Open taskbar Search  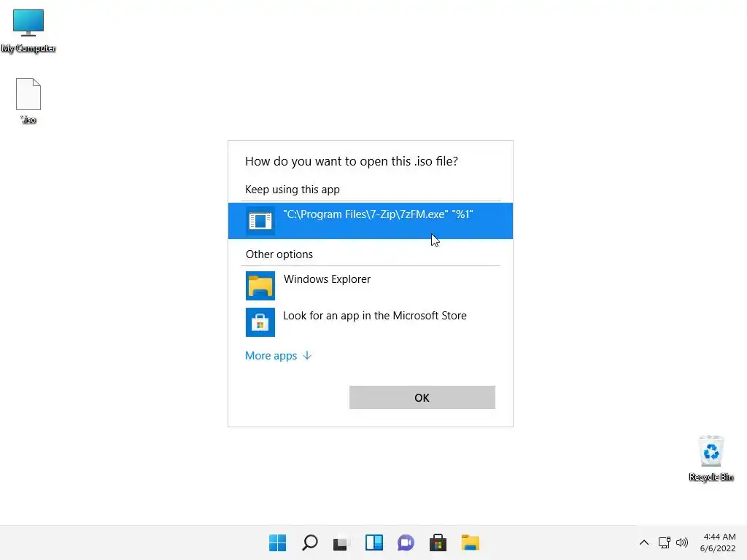tap(309, 542)
